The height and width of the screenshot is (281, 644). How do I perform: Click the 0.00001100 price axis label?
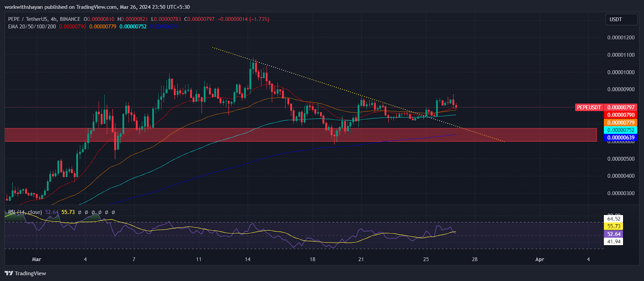click(621, 55)
